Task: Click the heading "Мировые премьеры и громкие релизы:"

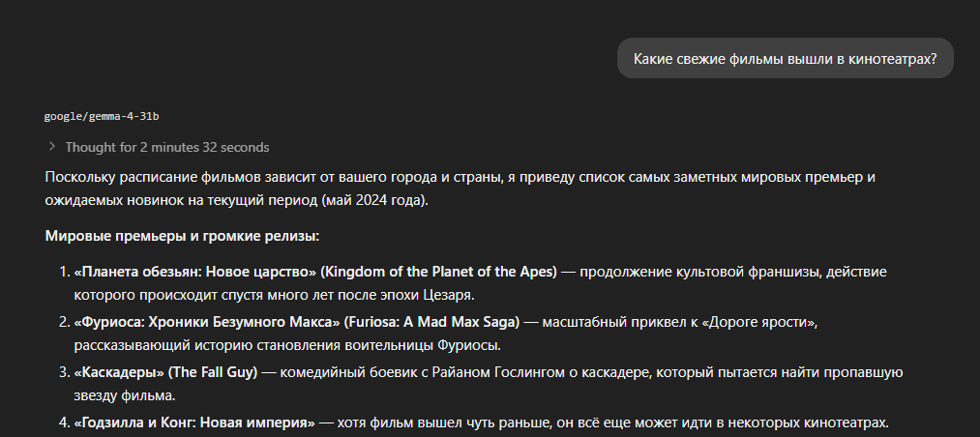Action: click(182, 236)
